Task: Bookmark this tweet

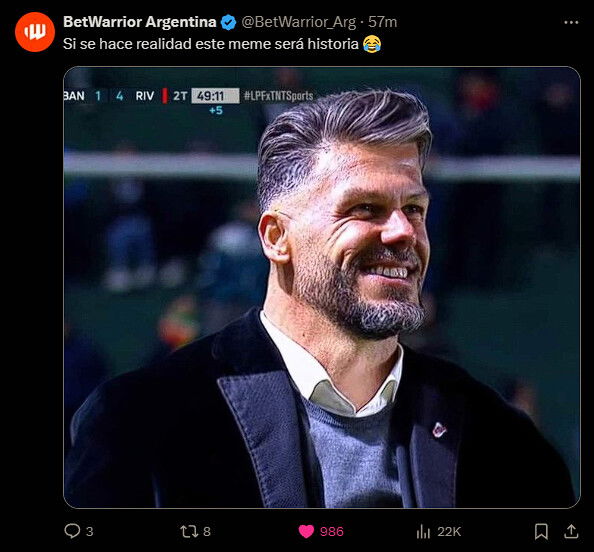Action: (x=541, y=532)
